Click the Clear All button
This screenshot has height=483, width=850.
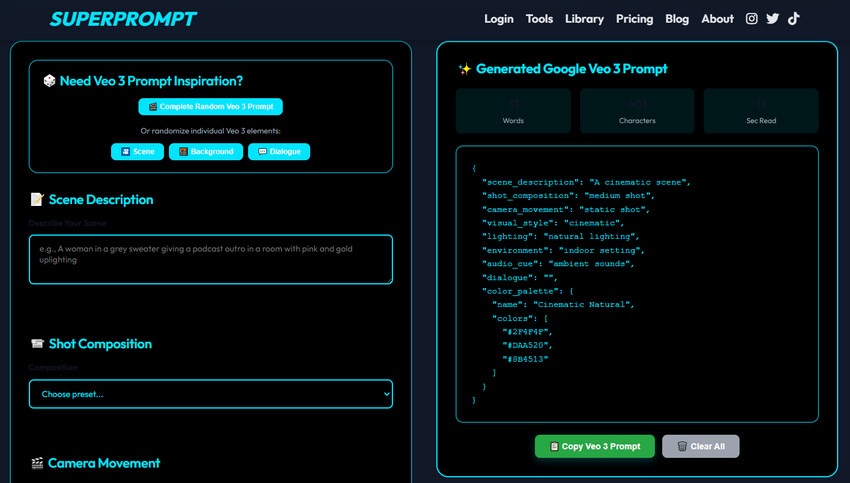[x=700, y=446]
